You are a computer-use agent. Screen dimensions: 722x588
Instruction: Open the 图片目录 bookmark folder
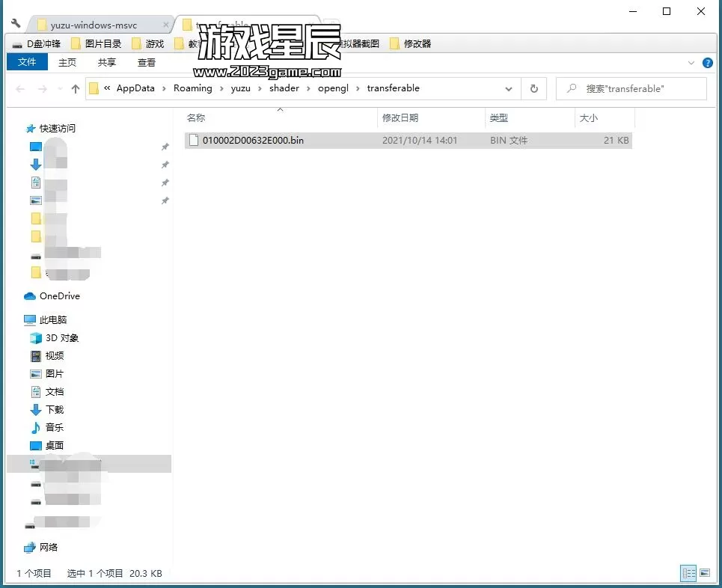pos(103,44)
